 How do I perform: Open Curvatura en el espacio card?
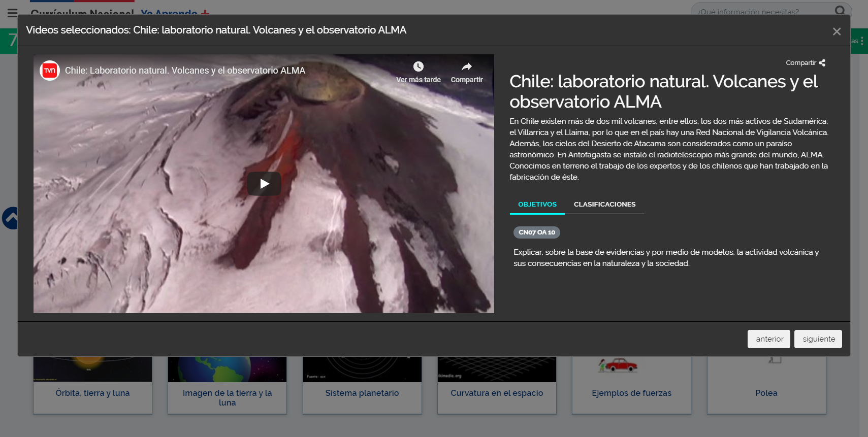click(x=497, y=385)
